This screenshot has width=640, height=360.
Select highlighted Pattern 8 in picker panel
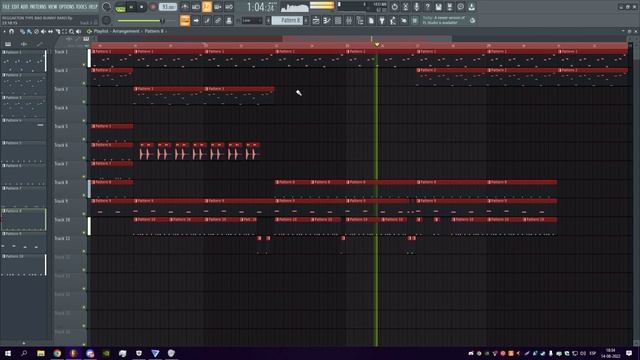click(x=23, y=220)
